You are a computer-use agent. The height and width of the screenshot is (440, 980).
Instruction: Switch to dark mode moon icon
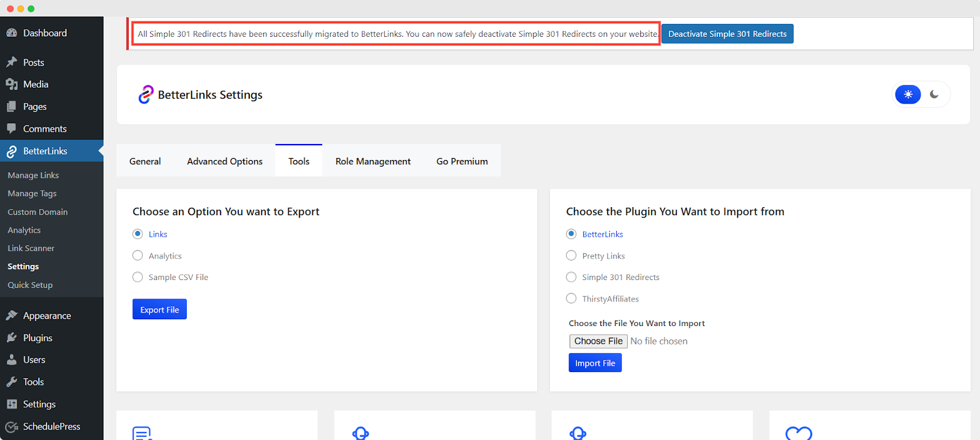[x=934, y=94]
